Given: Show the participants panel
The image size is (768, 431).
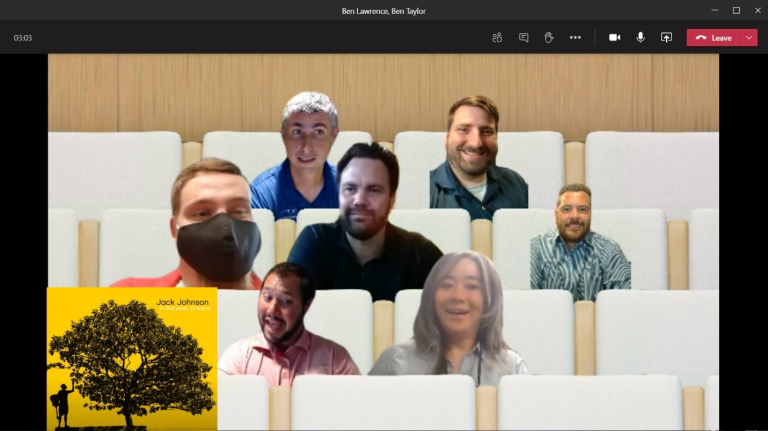Looking at the screenshot, I should pos(497,37).
